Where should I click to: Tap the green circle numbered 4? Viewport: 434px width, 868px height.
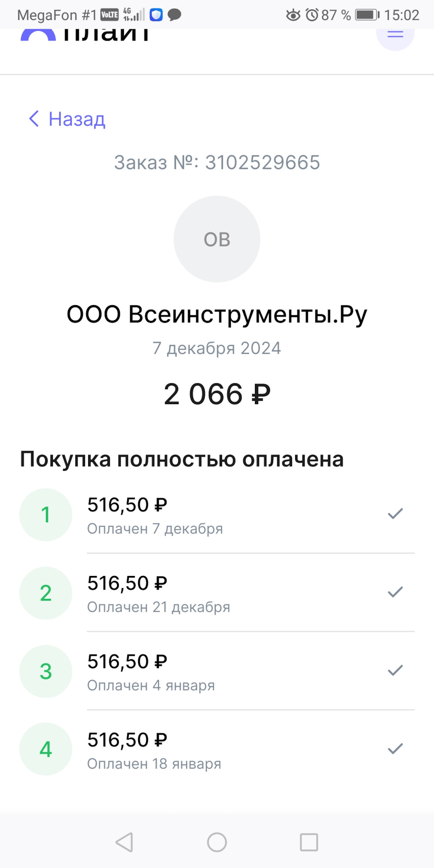tap(46, 749)
